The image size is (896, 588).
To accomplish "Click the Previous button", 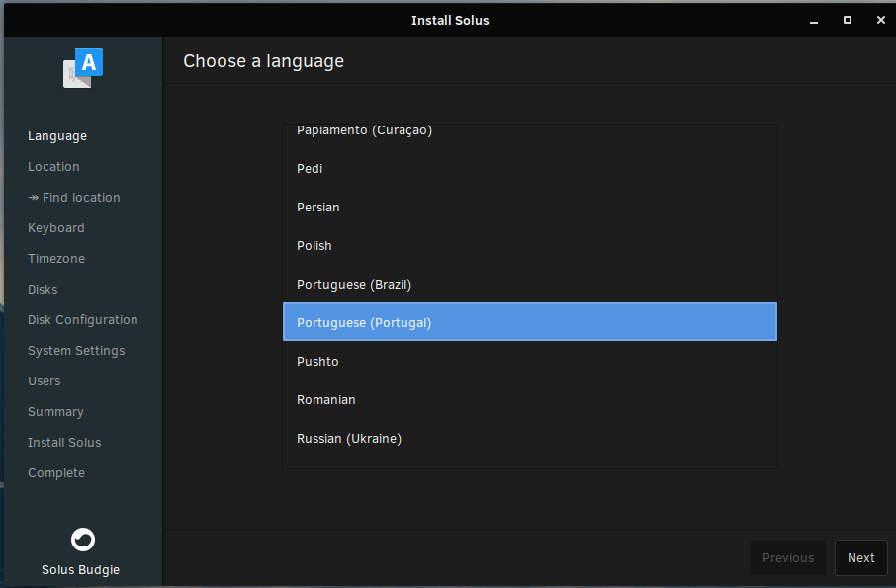I will coord(788,557).
